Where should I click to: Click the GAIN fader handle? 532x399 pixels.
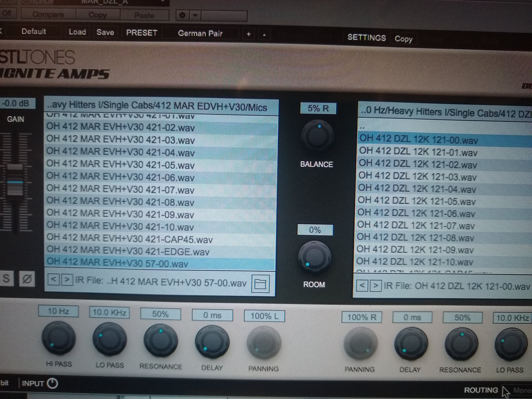pos(15,180)
